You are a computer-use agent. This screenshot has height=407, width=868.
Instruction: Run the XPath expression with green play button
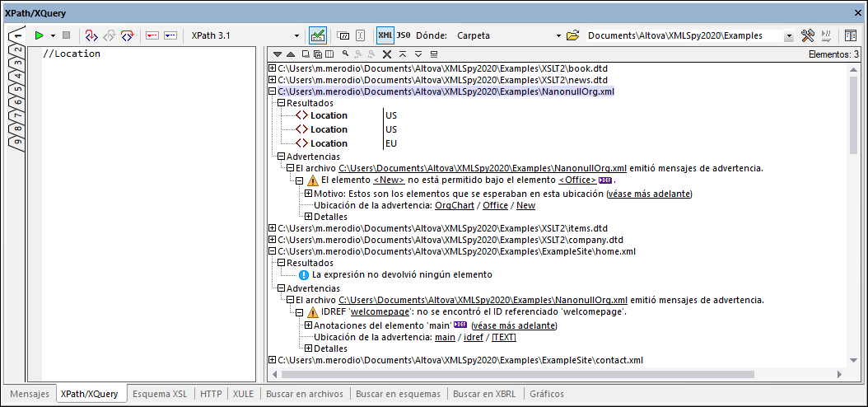(x=38, y=36)
